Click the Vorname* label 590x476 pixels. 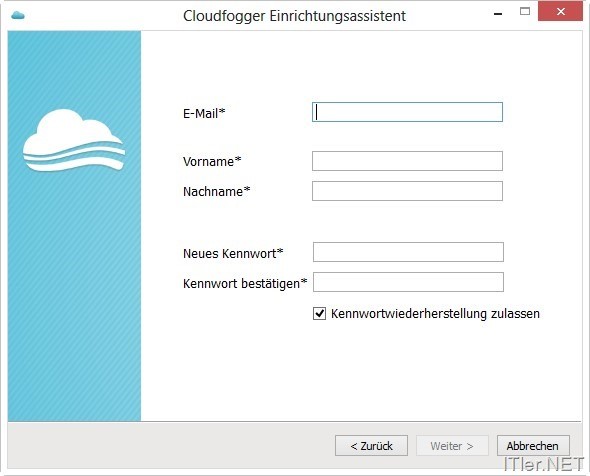[x=212, y=161]
